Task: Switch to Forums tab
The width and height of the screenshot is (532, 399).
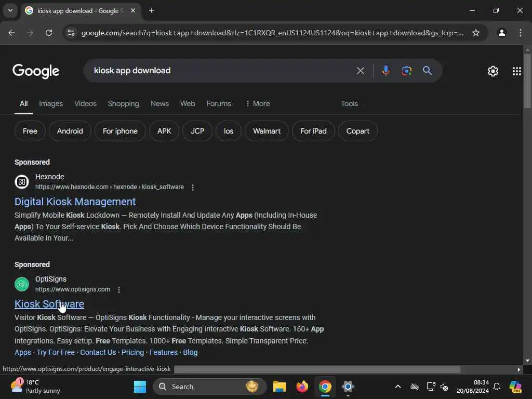Action: coord(219,104)
